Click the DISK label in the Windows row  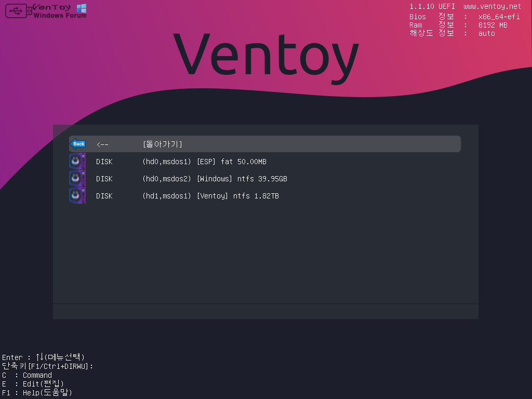104,179
